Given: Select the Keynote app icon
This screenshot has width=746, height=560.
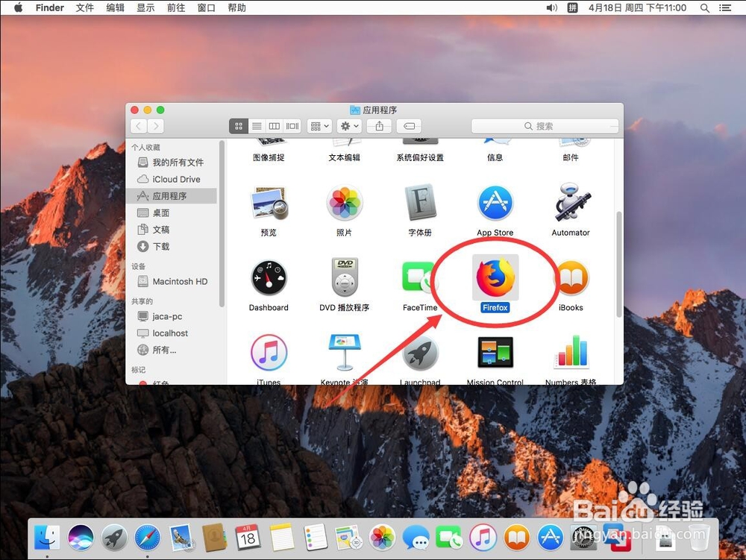Looking at the screenshot, I should [x=345, y=352].
